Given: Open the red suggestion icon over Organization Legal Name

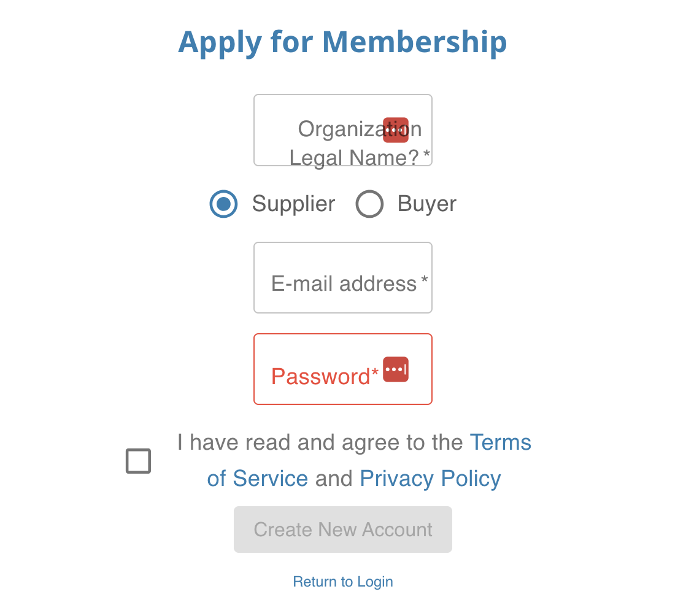Looking at the screenshot, I should click(x=396, y=130).
